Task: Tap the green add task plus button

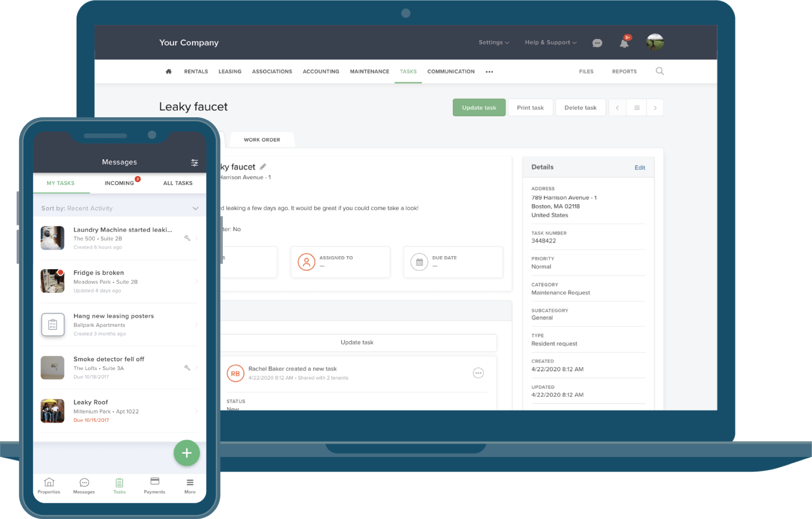Action: click(187, 453)
